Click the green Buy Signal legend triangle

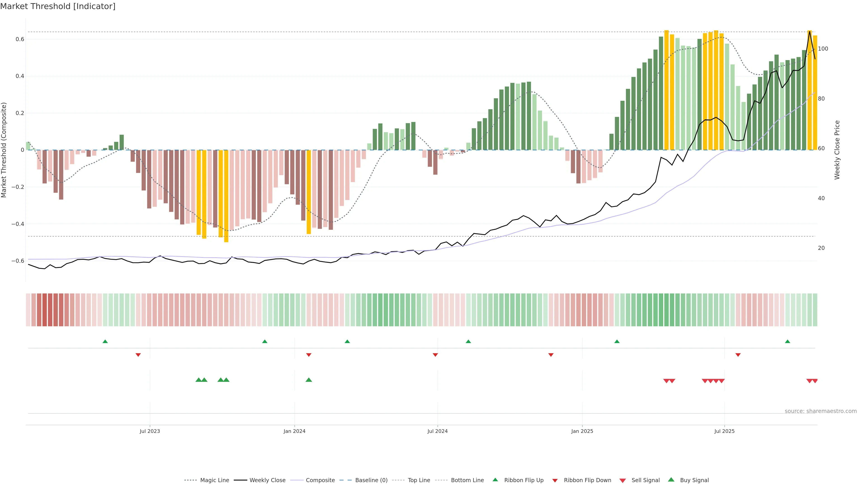[x=671, y=480]
